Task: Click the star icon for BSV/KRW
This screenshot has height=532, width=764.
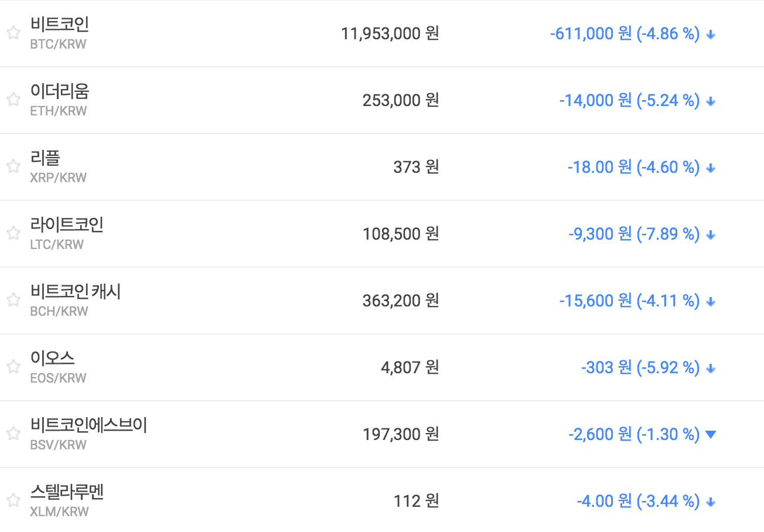Action: pos(13,434)
